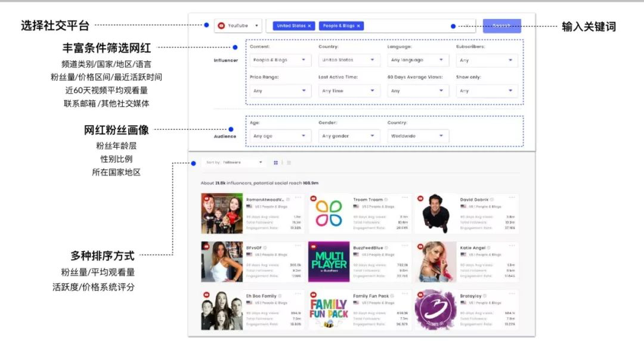Click the YouTube badge on BFvsGF thumbnail
Screen dimensions: 644x341
coord(206,246)
